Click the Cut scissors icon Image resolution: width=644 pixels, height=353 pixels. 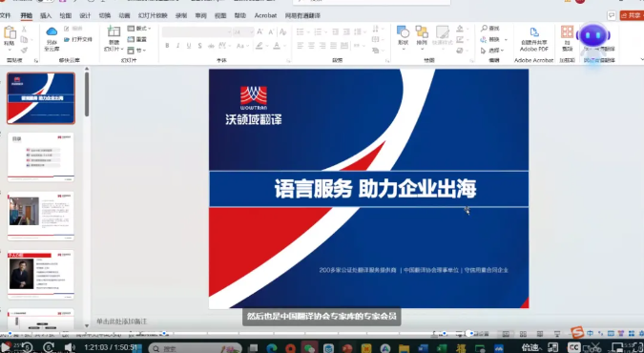[x=24, y=29]
